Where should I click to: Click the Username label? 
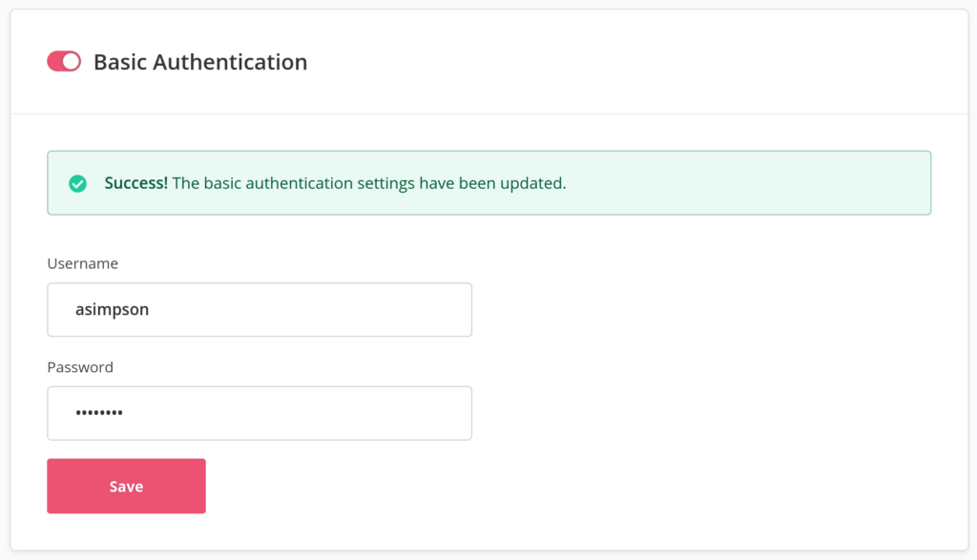(82, 263)
